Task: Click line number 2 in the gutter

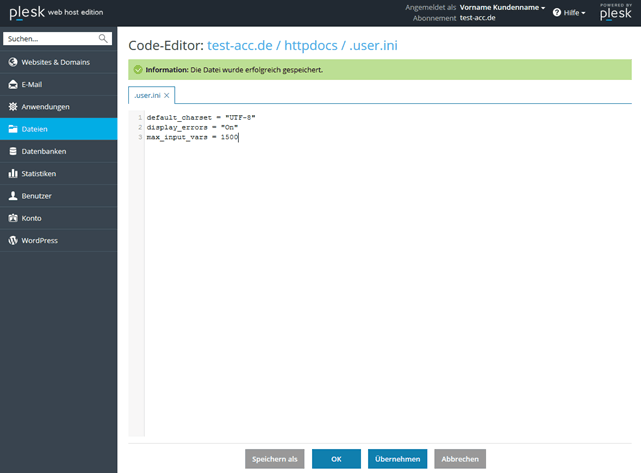Action: click(x=140, y=127)
